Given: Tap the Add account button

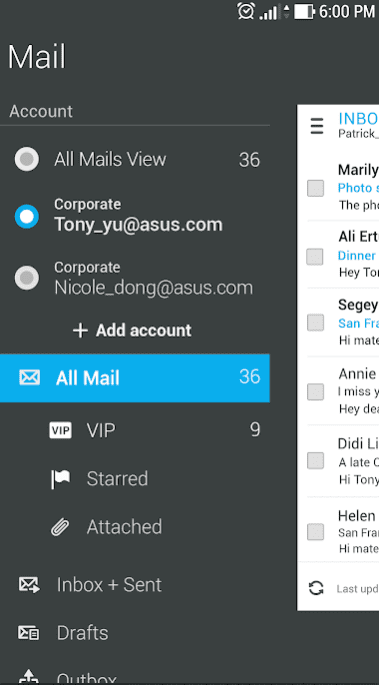Looking at the screenshot, I should point(132,331).
